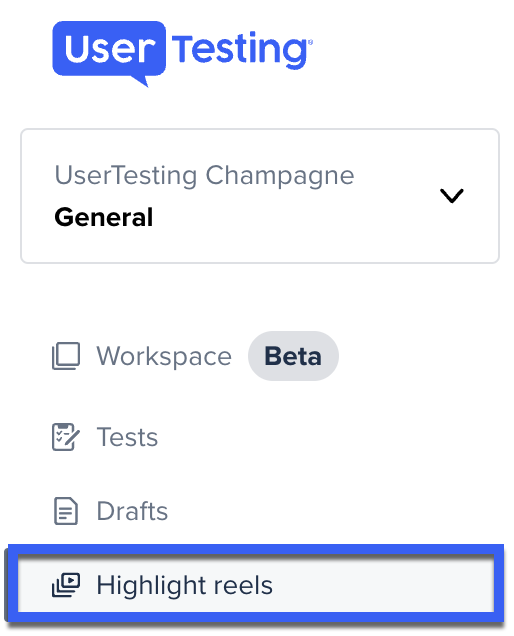Image resolution: width=514 pixels, height=636 pixels.
Task: Click the Drafts document icon
Action: click(x=66, y=511)
